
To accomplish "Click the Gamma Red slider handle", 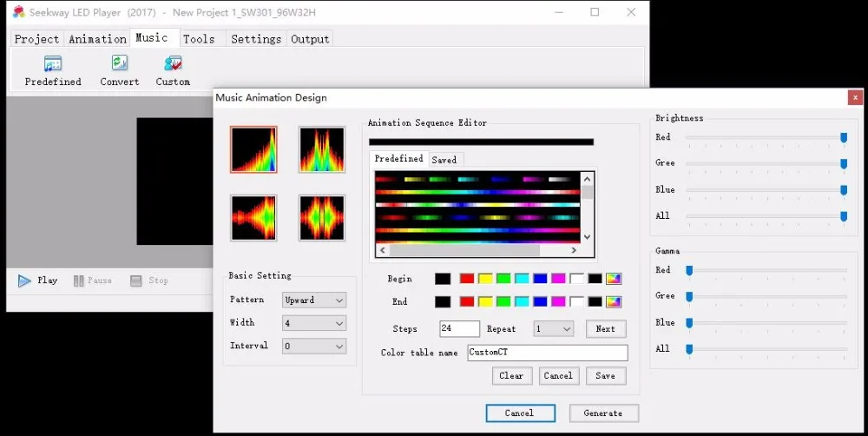I will tap(689, 270).
